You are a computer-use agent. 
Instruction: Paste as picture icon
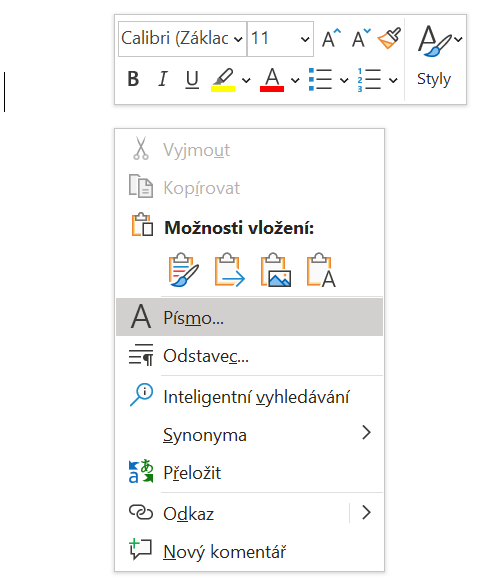tap(276, 270)
